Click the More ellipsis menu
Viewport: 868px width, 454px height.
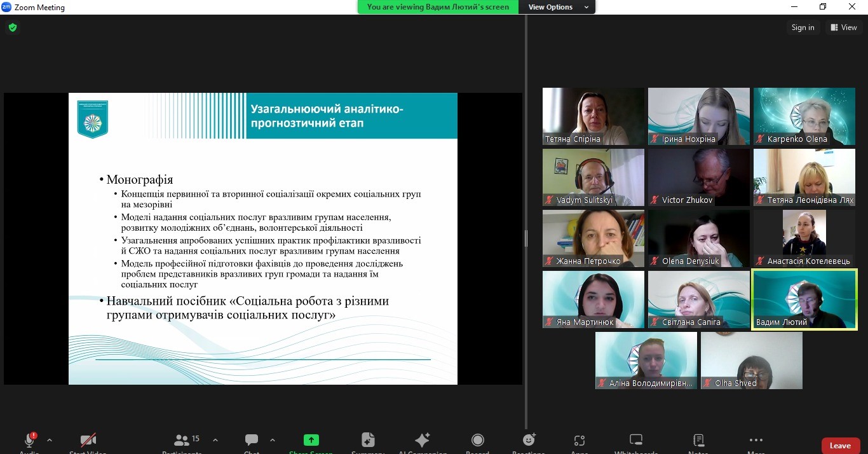[x=756, y=441]
